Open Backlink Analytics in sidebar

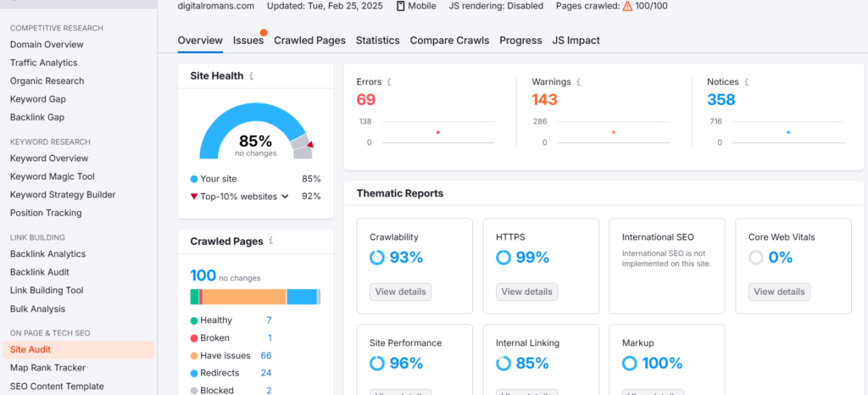[x=47, y=254]
